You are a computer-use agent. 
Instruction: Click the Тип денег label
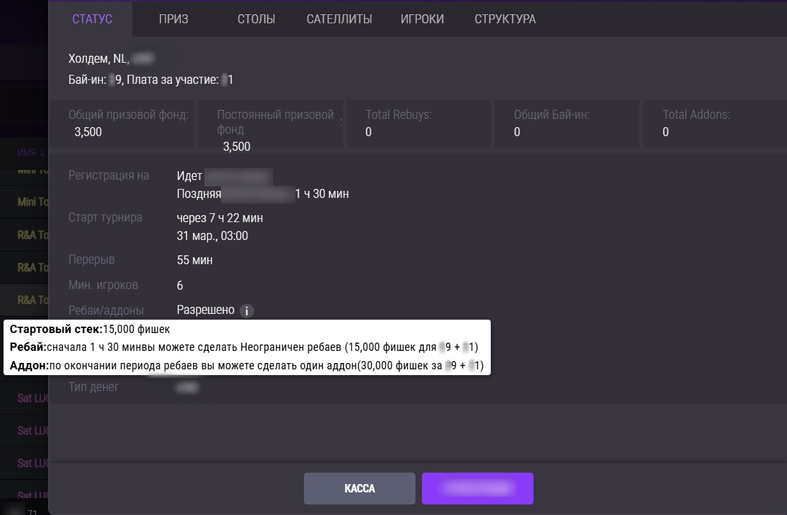93,387
